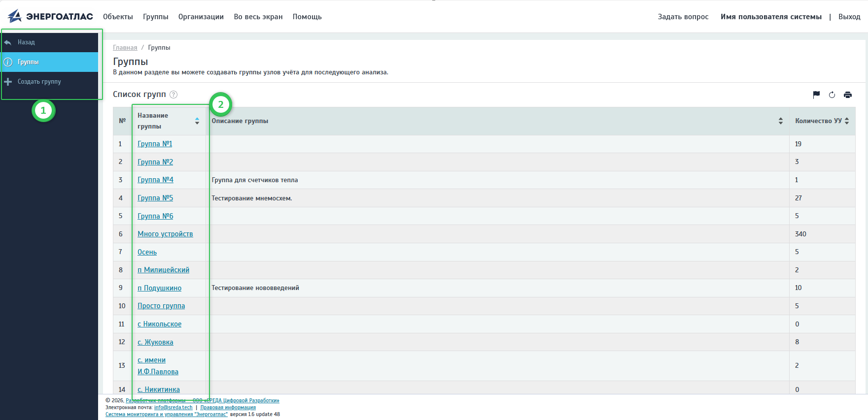
Task: Choose Создать группу in the sidebar
Action: tap(49, 82)
